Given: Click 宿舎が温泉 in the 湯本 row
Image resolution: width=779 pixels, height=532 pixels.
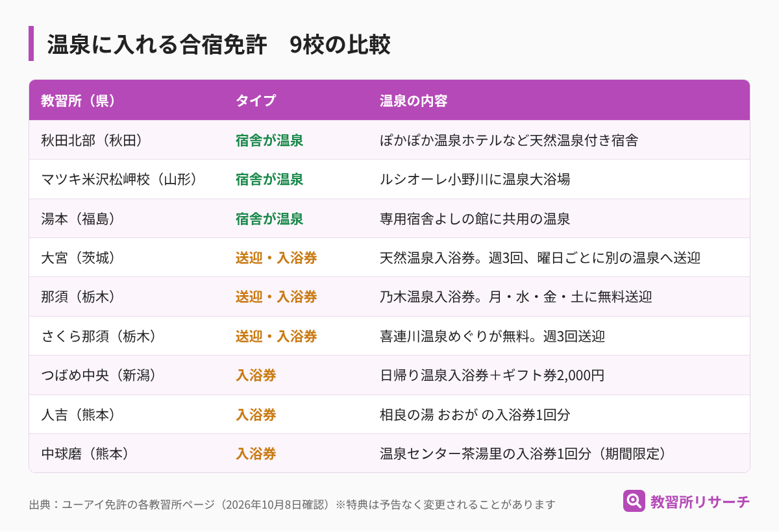Looking at the screenshot, I should [x=269, y=219].
